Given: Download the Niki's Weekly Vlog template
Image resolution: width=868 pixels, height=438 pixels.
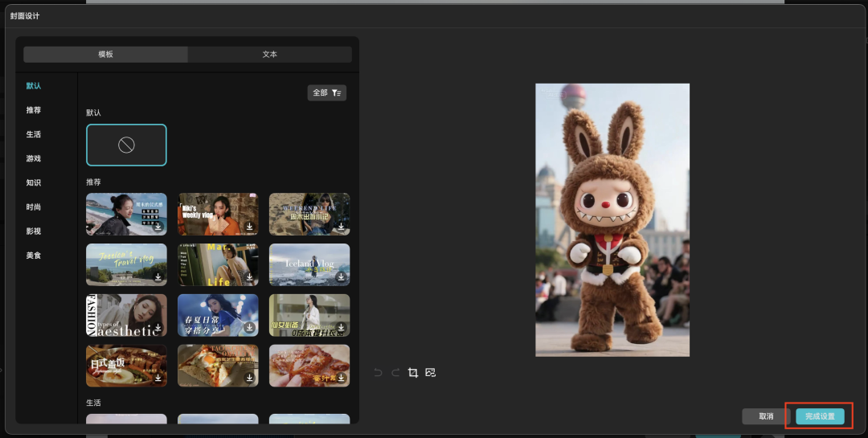Looking at the screenshot, I should [x=250, y=227].
